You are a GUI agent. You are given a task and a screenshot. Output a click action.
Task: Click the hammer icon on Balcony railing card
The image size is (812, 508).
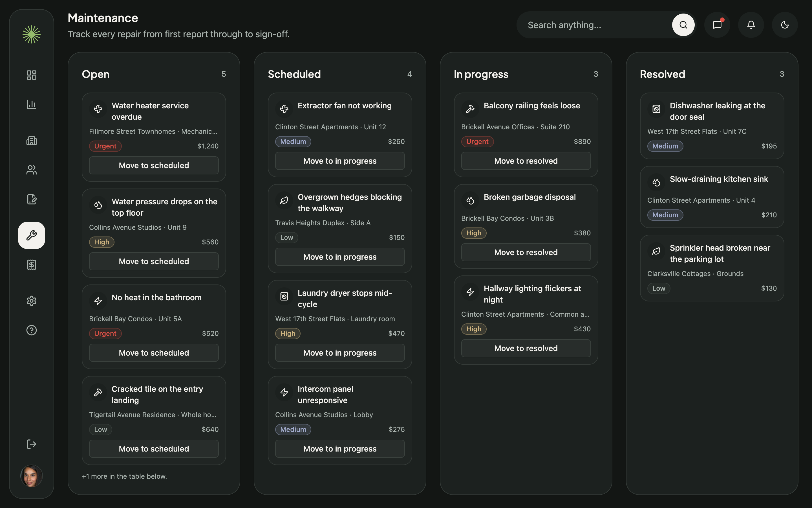click(470, 109)
